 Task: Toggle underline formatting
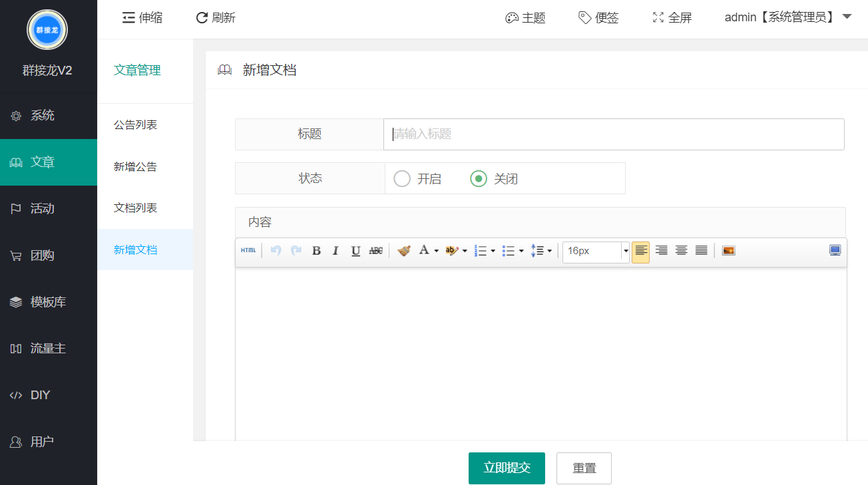pos(355,251)
